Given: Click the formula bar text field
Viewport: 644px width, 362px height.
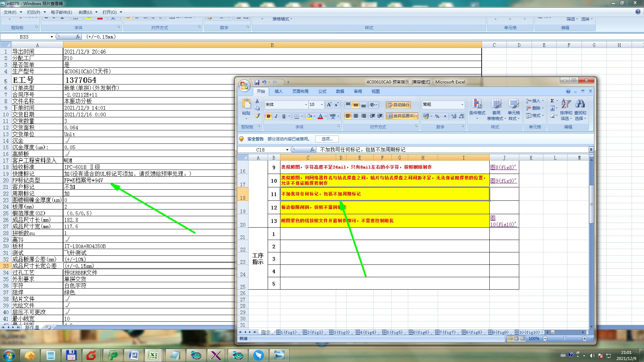Looking at the screenshot, I should pos(453,149).
